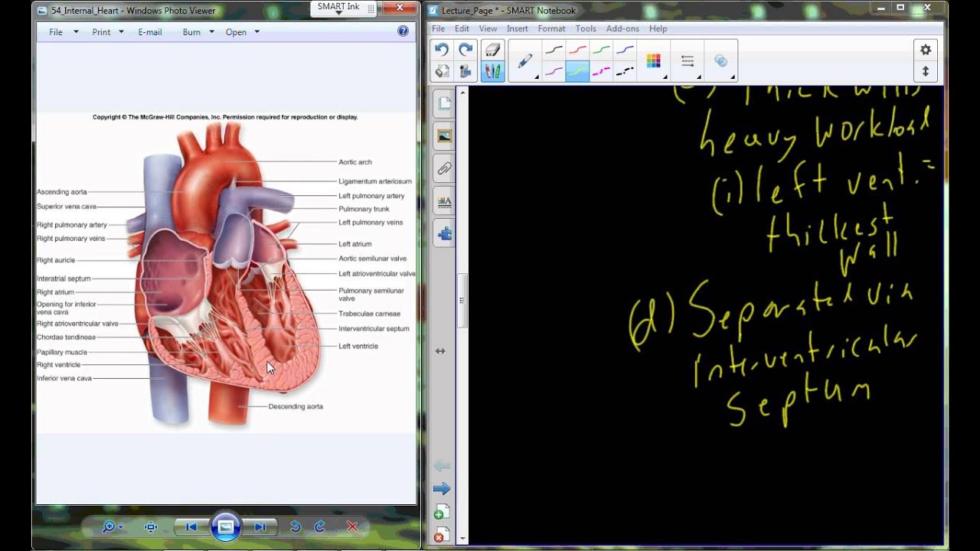
Task: Click E-mail in Photo Viewer toolbar
Action: pyautogui.click(x=150, y=32)
